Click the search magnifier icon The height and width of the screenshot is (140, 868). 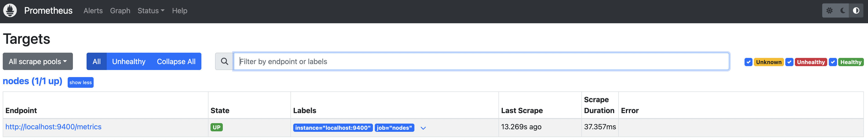224,61
